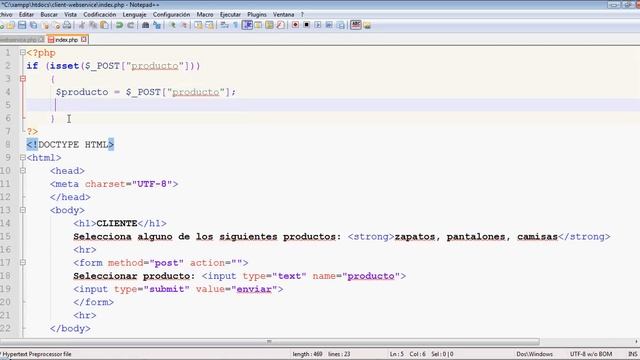Image resolution: width=640 pixels, height=360 pixels.
Task: Click the "post" method value on line 17
Action: [x=167, y=263]
